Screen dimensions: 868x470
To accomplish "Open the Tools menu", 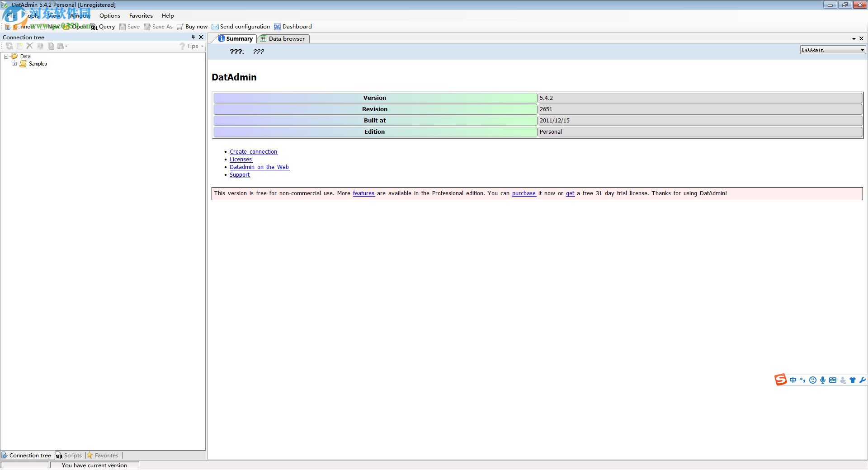I will 32,16.
